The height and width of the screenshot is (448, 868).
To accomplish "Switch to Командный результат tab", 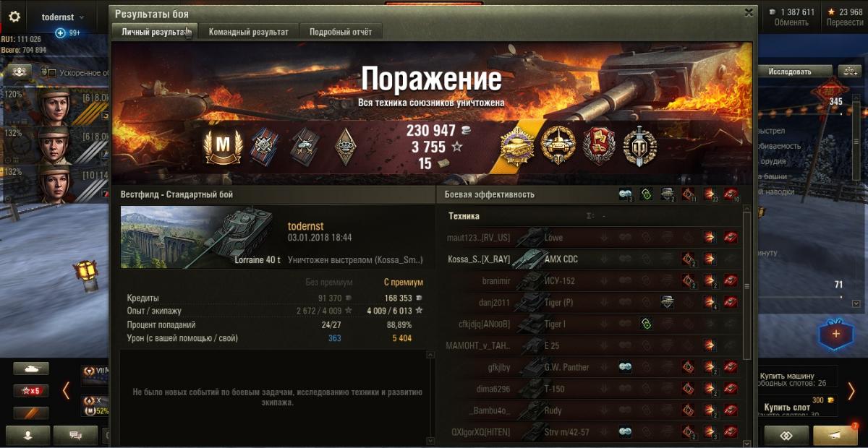I will (249, 32).
